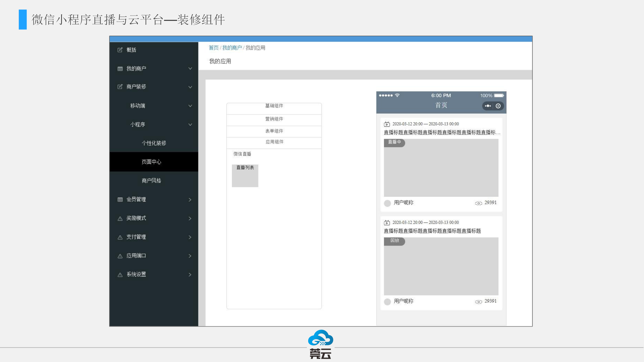Go to 我的商户 breadcrumb link
Screen dimensions: 644x362
pyautogui.click(x=232, y=48)
